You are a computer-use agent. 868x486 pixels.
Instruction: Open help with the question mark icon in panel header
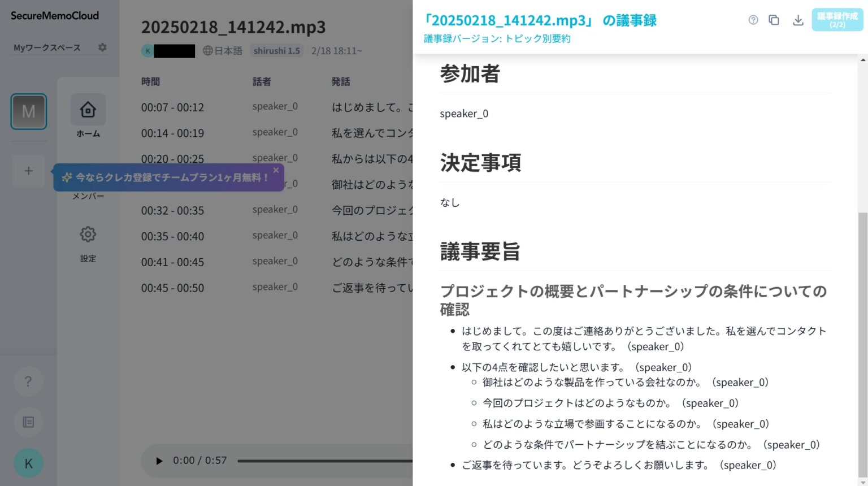[753, 20]
